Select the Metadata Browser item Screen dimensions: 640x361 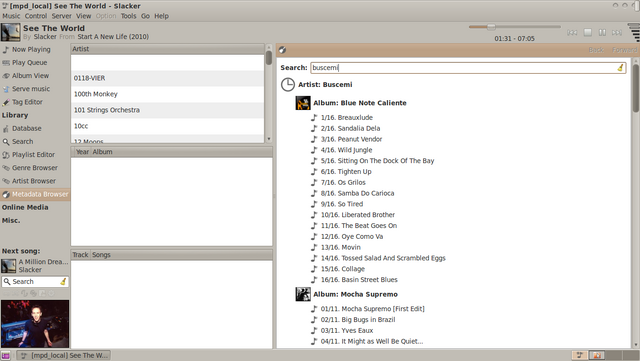point(35,194)
